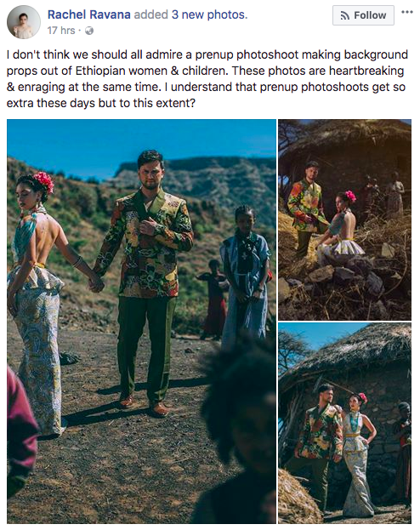Open Rachel Ravana's profile name link
The image size is (420, 530).
89,14
